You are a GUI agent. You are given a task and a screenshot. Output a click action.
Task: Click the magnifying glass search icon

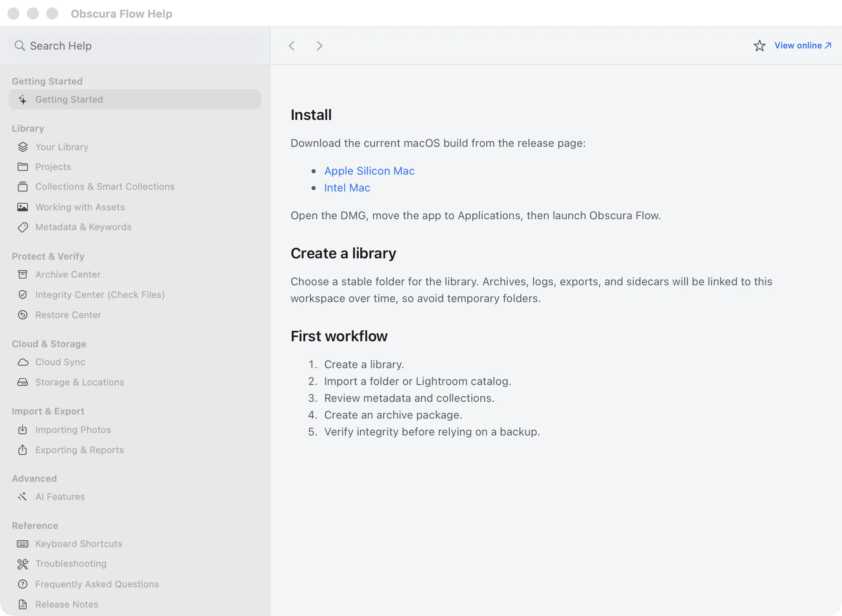pos(20,45)
